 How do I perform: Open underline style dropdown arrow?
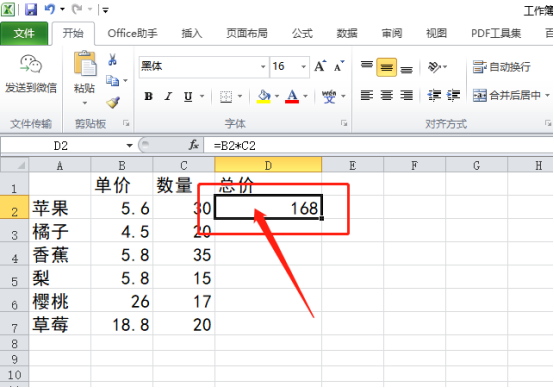(x=202, y=96)
